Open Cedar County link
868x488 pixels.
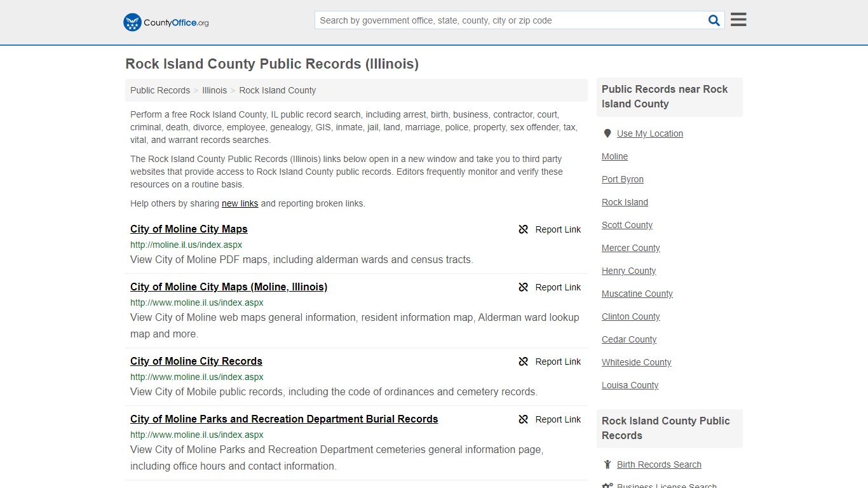(629, 339)
